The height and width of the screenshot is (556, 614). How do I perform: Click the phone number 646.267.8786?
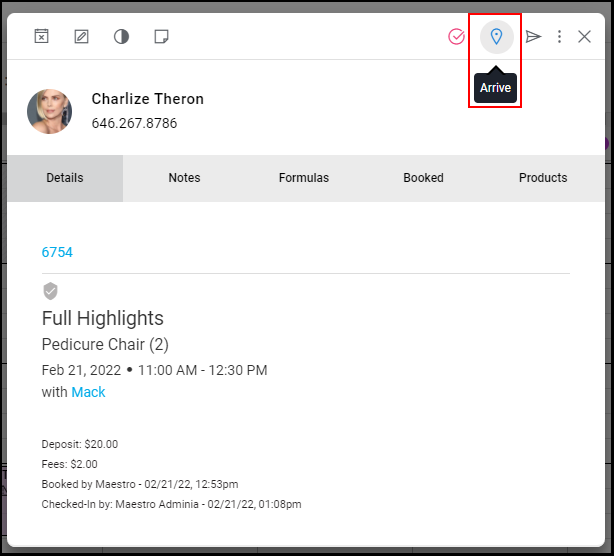pos(134,123)
